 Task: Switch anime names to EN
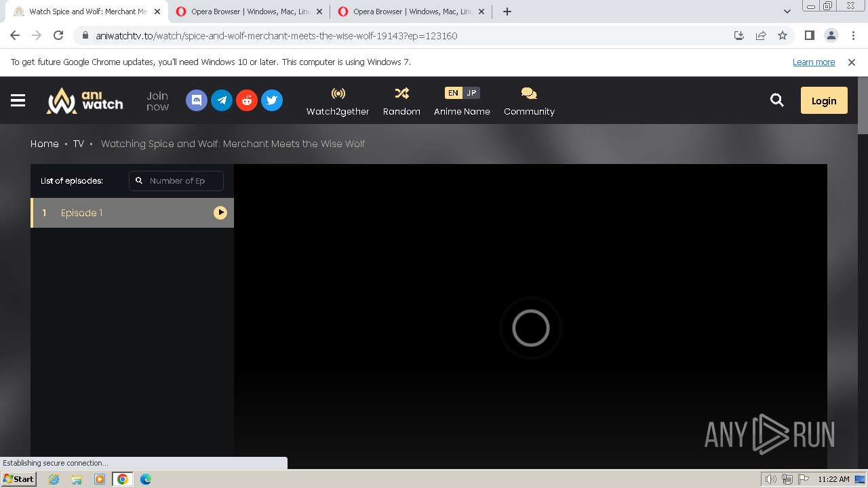453,93
